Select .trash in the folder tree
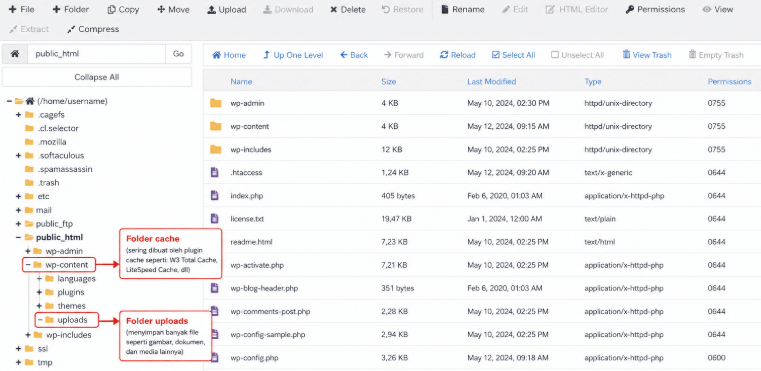Image resolution: width=761 pixels, height=371 pixels. [48, 183]
